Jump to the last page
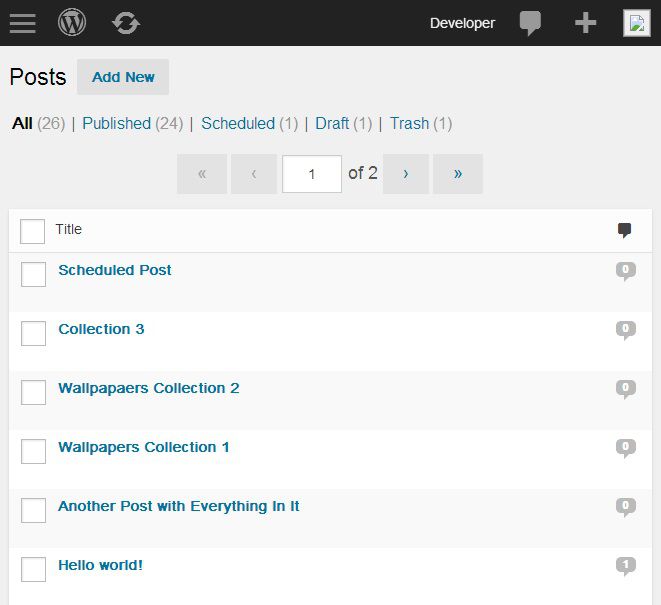This screenshot has height=605, width=661. [458, 174]
